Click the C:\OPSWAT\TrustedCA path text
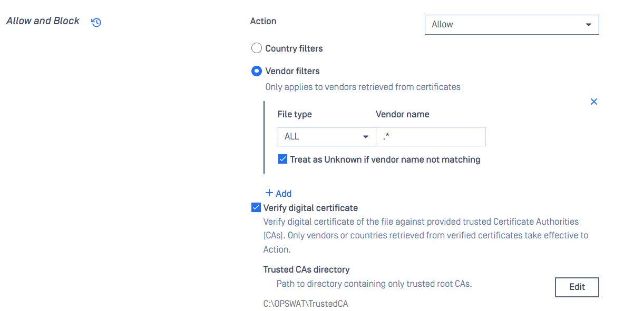 click(x=306, y=304)
